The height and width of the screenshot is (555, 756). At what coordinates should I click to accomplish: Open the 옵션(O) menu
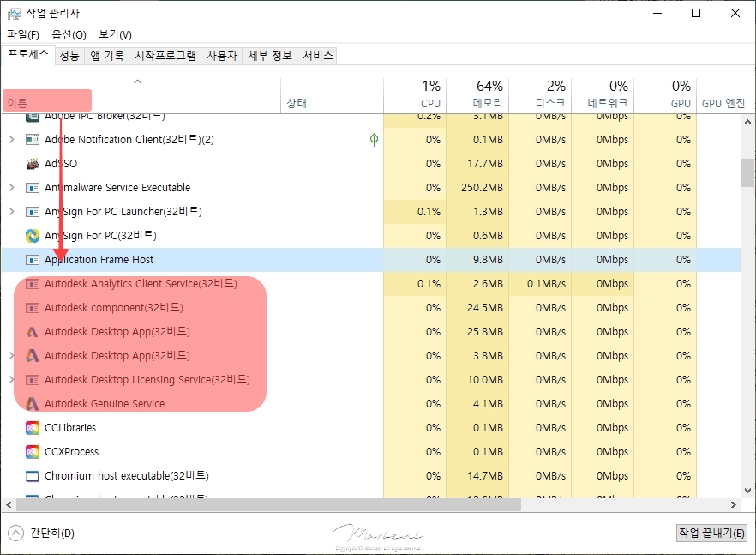tap(69, 35)
